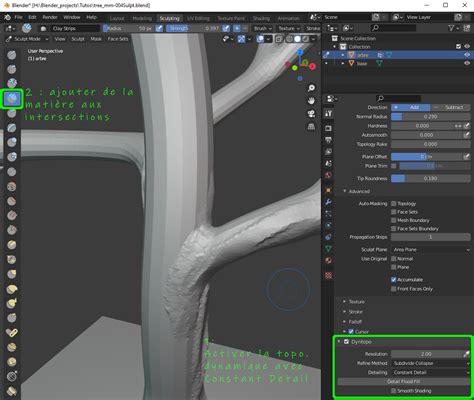Enable Smooth Shading checkbox
Screen dimensions: 474x400
[x=394, y=391]
